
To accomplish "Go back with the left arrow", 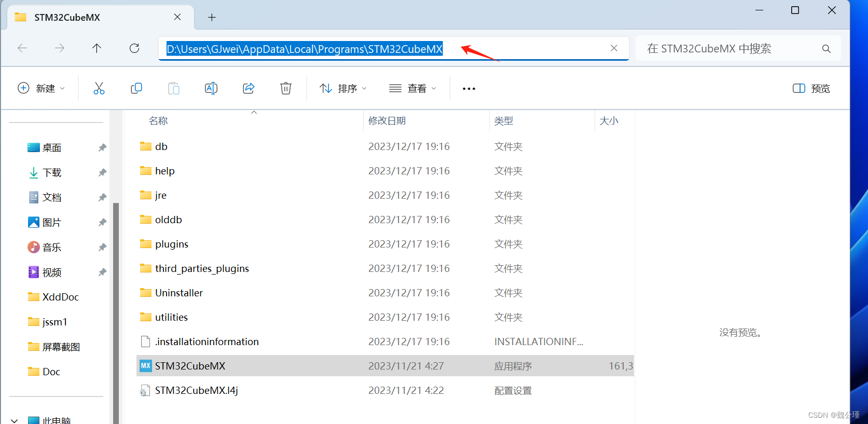I will tap(22, 48).
